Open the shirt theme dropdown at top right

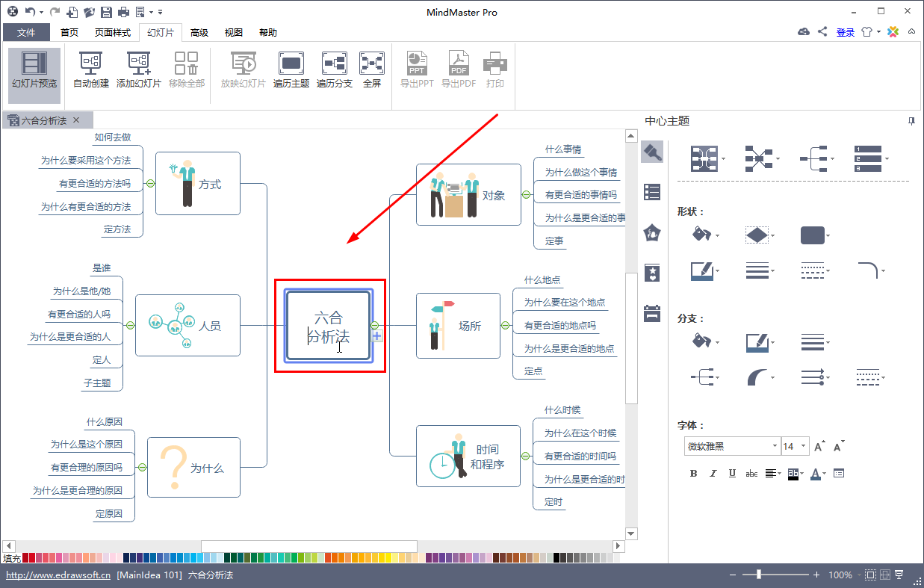click(870, 32)
